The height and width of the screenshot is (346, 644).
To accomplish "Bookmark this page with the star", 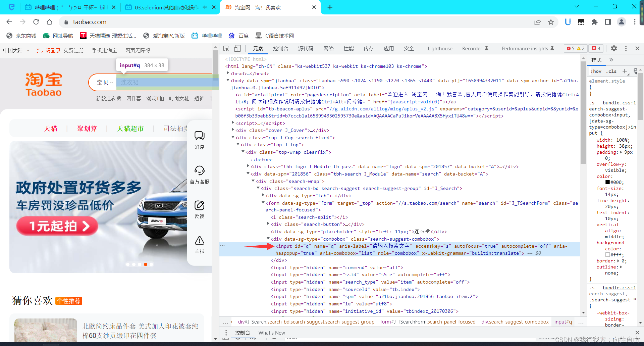I will (551, 22).
